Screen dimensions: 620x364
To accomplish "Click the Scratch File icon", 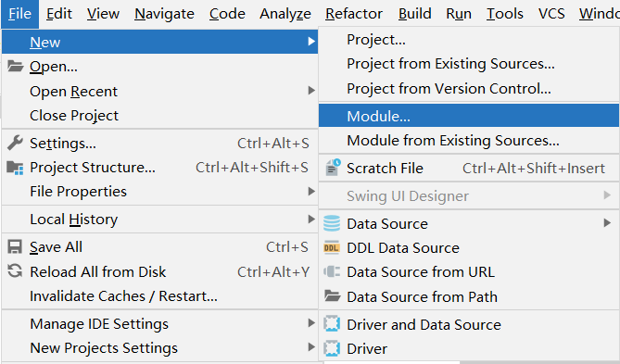I will [x=333, y=168].
